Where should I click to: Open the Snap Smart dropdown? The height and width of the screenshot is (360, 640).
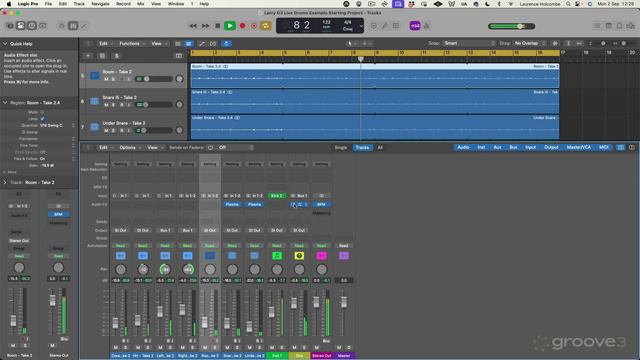[x=469, y=43]
